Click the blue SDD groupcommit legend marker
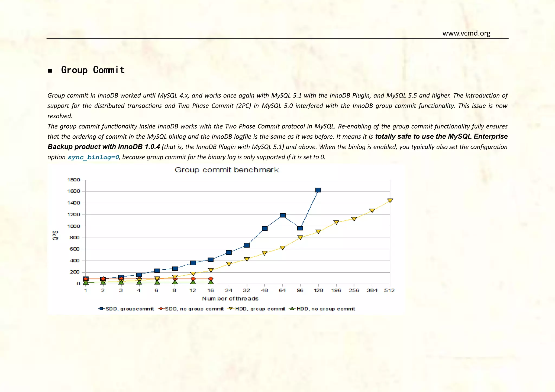 [101, 309]
